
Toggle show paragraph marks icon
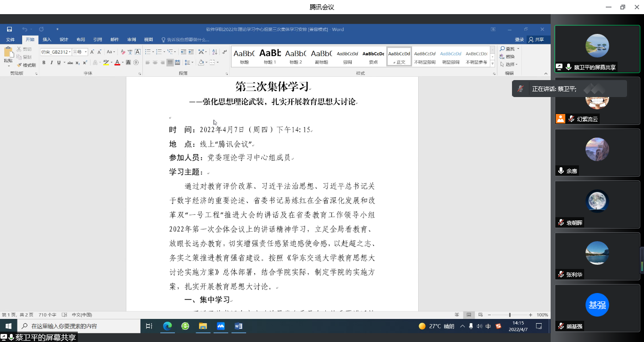coord(224,52)
